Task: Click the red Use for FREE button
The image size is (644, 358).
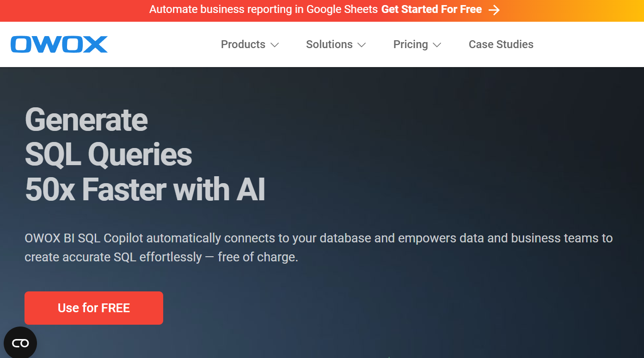Action: [94, 308]
